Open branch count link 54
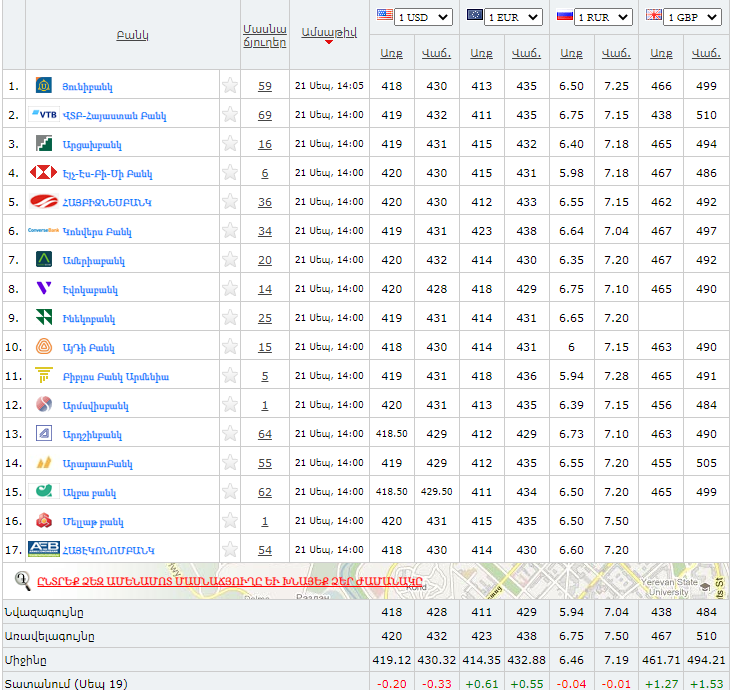 click(265, 550)
